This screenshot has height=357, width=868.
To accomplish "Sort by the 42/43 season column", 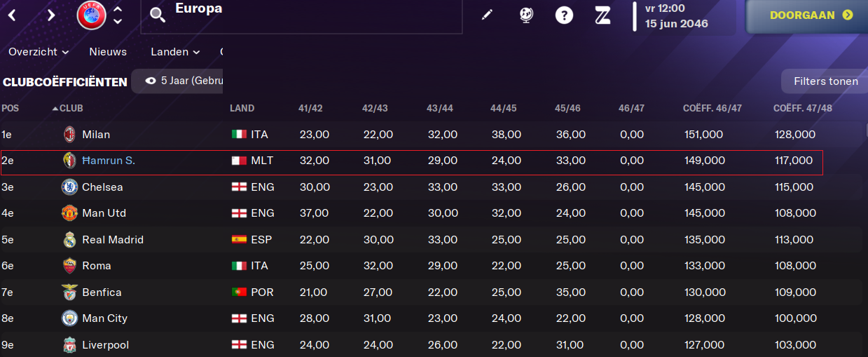I will (374, 108).
